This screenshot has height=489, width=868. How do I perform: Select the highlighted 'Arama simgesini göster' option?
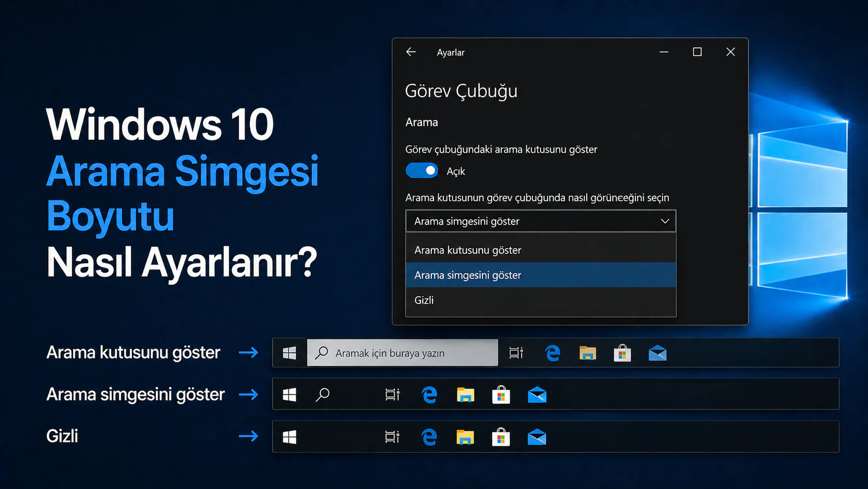[468, 275]
